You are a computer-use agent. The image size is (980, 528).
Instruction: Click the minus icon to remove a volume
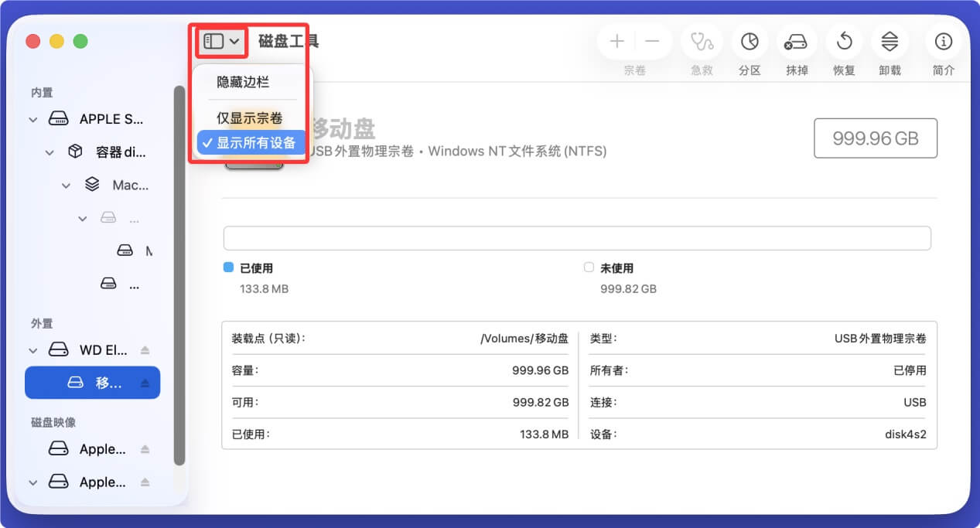(654, 42)
